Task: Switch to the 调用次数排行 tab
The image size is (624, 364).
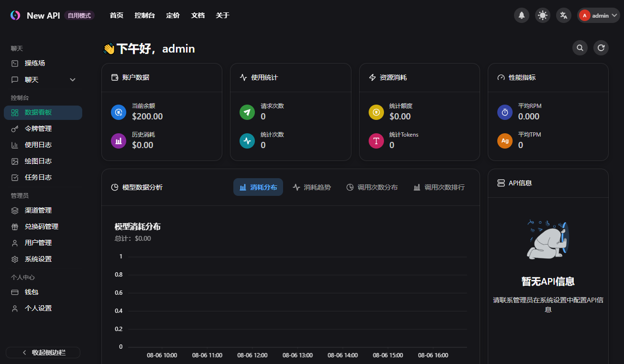Action: (x=438, y=187)
